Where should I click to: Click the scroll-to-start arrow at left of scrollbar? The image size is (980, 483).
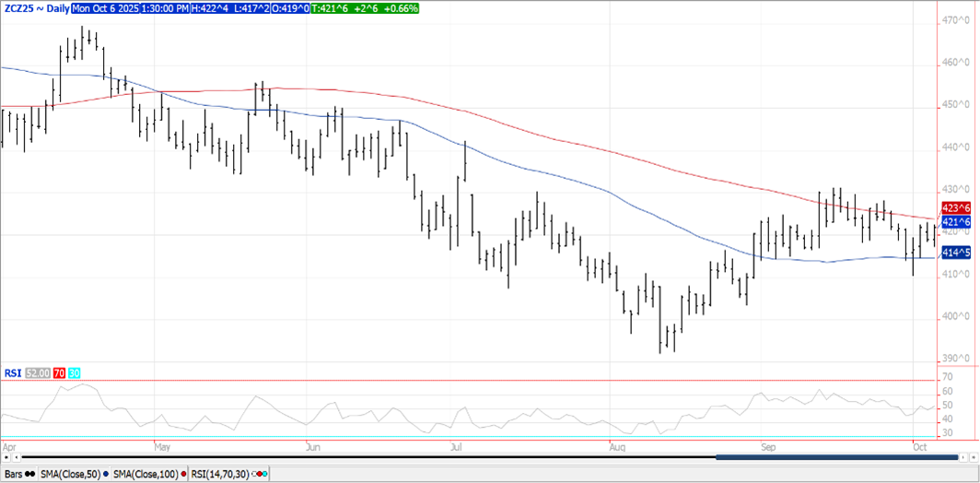(6, 456)
